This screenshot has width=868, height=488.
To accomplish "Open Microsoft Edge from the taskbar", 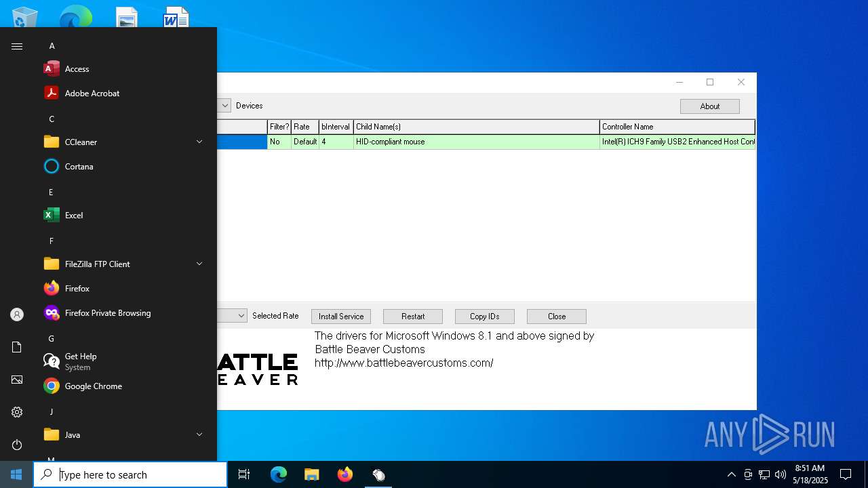I will 279,474.
